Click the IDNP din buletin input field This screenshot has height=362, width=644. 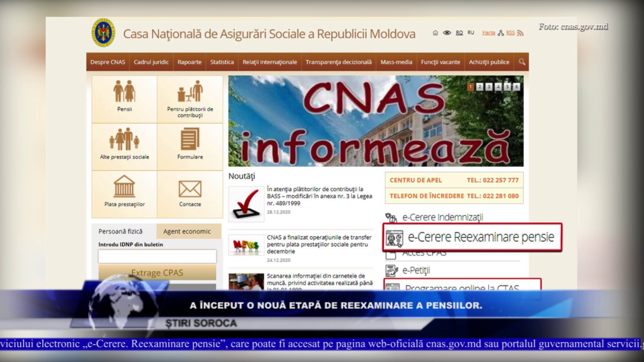click(157, 256)
